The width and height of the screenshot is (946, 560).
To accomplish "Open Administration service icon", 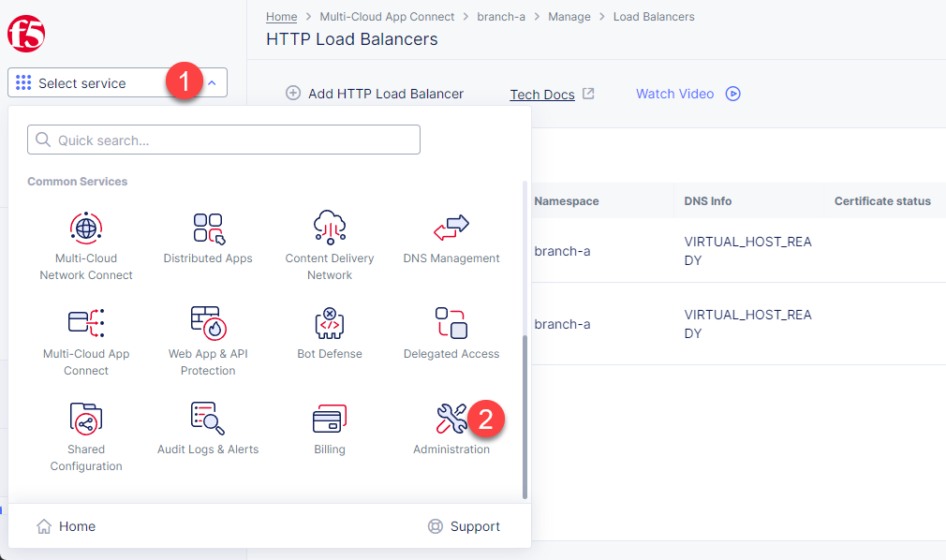I will tap(451, 419).
